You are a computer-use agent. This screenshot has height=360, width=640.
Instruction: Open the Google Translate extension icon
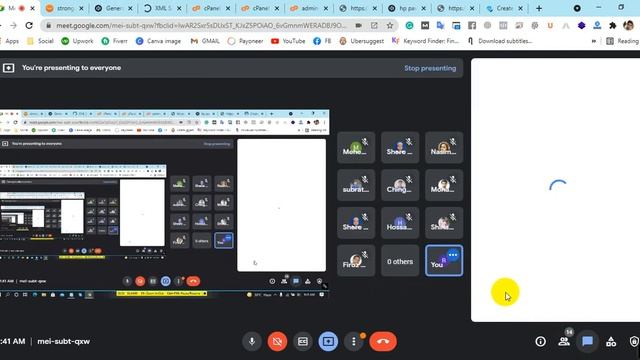click(440, 25)
